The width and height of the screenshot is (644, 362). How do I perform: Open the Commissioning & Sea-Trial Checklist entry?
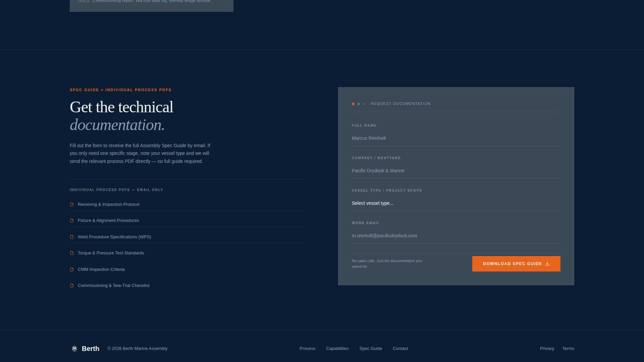coord(113,285)
